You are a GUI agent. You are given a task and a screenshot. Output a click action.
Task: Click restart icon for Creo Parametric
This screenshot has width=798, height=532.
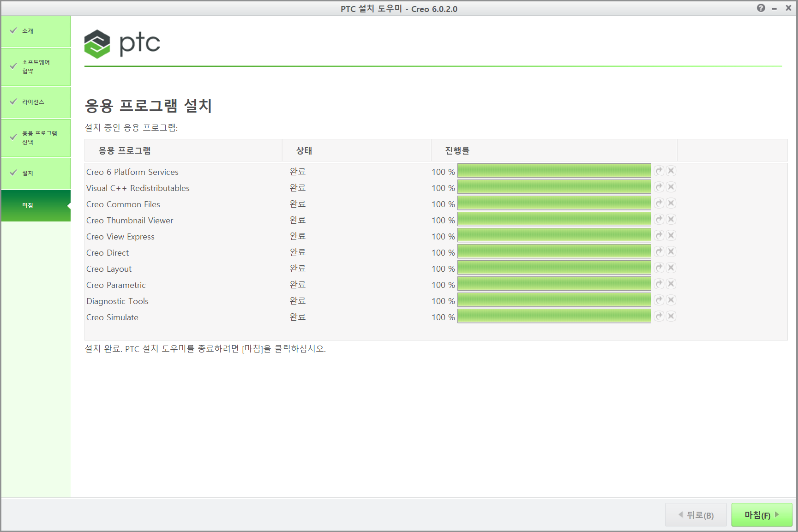tap(659, 284)
